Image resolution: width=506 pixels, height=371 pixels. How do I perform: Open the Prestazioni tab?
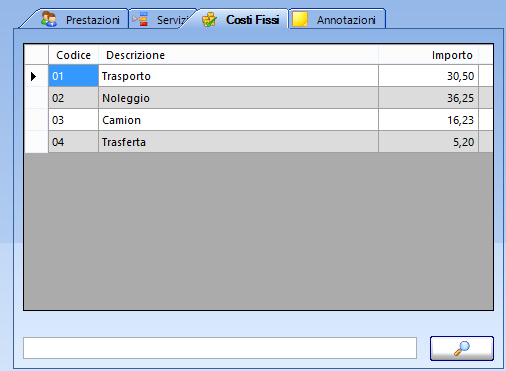click(x=79, y=19)
